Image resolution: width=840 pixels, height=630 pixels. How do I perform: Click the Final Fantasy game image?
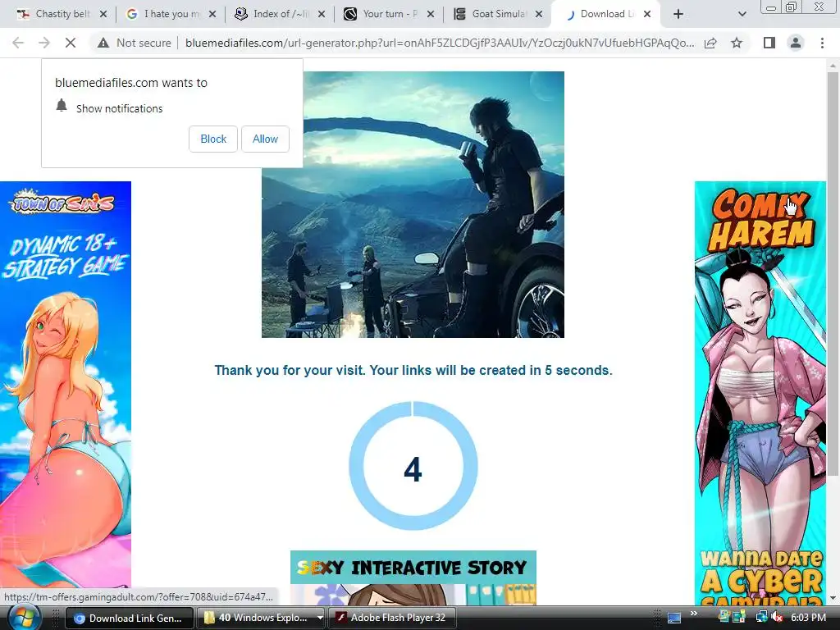click(x=413, y=204)
